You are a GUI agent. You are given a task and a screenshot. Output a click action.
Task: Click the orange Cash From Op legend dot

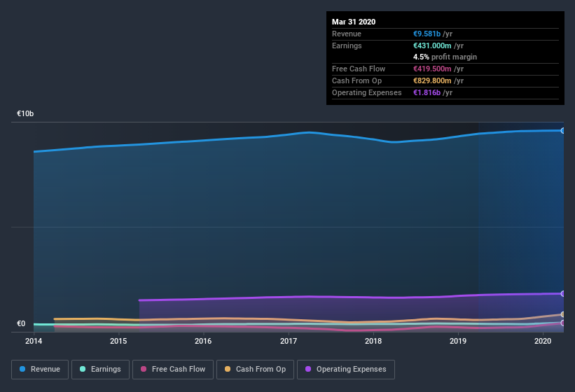click(228, 369)
